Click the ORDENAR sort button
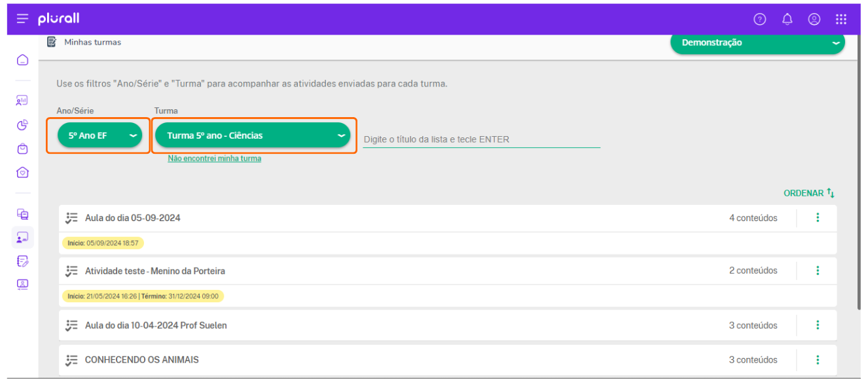Image resolution: width=868 pixels, height=388 pixels. pos(809,193)
